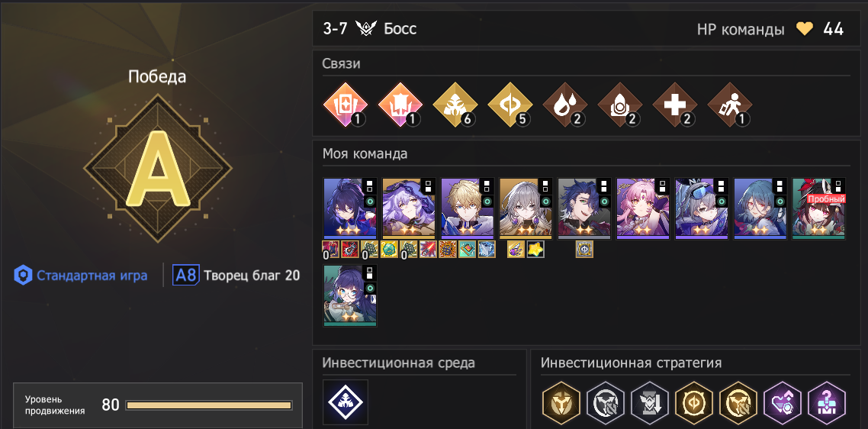
Task: Click the gold heart HP команды icon
Action: pyautogui.click(x=805, y=29)
